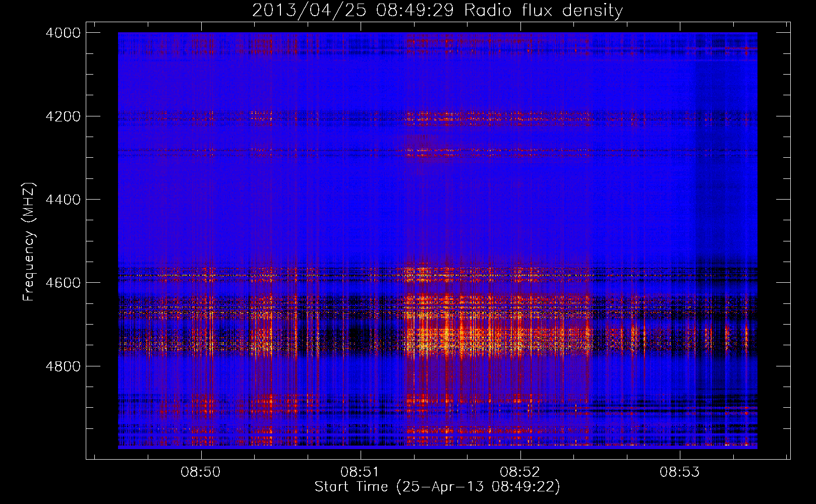
Task: Click the time tick label '08:50'
Action: (201, 472)
